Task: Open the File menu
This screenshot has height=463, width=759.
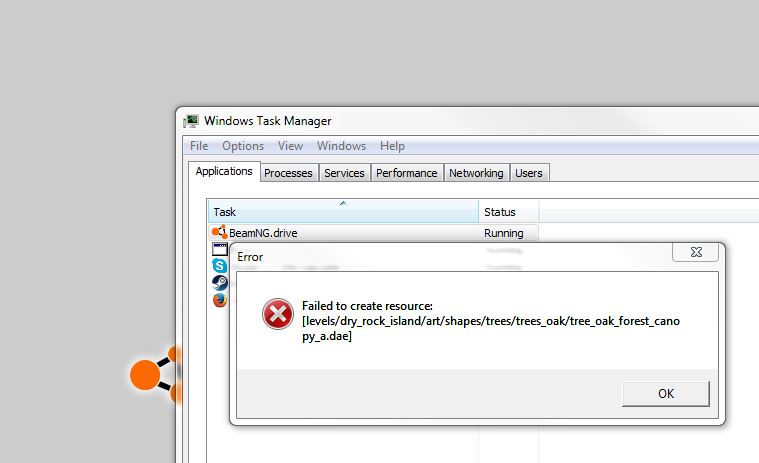Action: pyautogui.click(x=199, y=146)
